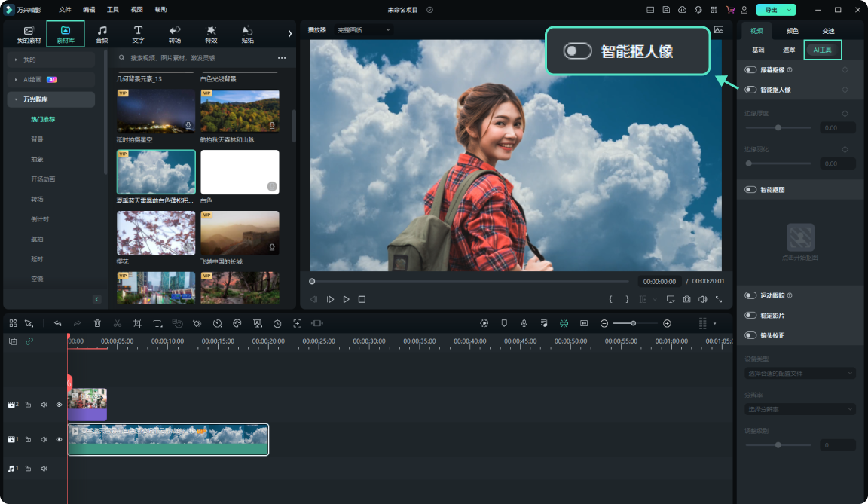The height and width of the screenshot is (504, 868).
Task: Click the voiceover microphone icon
Action: pos(524,323)
